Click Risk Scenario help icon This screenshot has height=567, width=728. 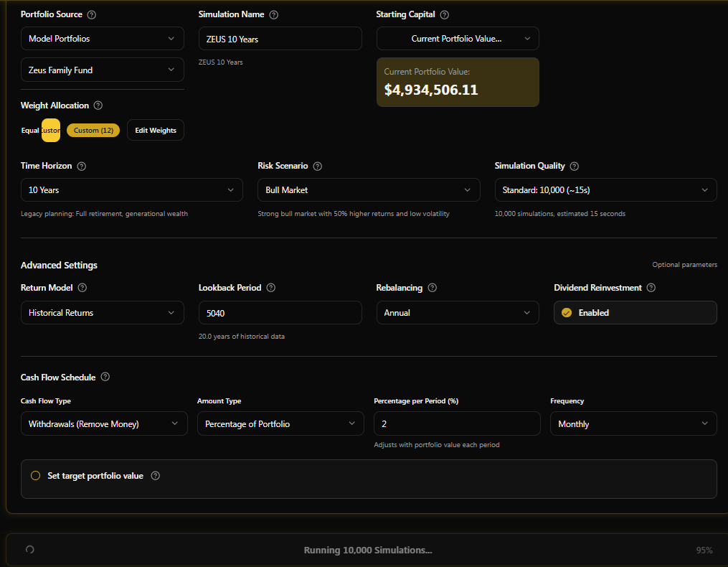point(318,166)
